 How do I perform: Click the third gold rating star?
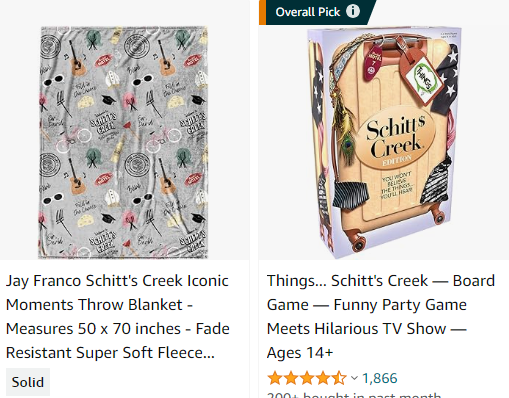(x=307, y=378)
